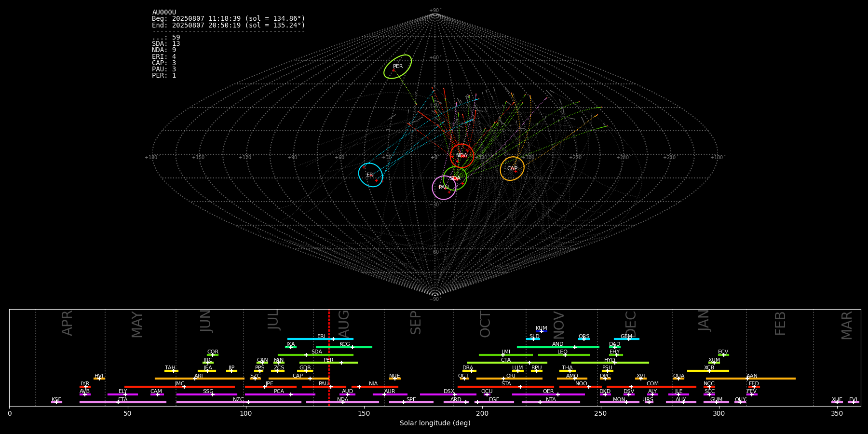
Task: Click the PCA shower bar in timeline
Action: pos(280,394)
